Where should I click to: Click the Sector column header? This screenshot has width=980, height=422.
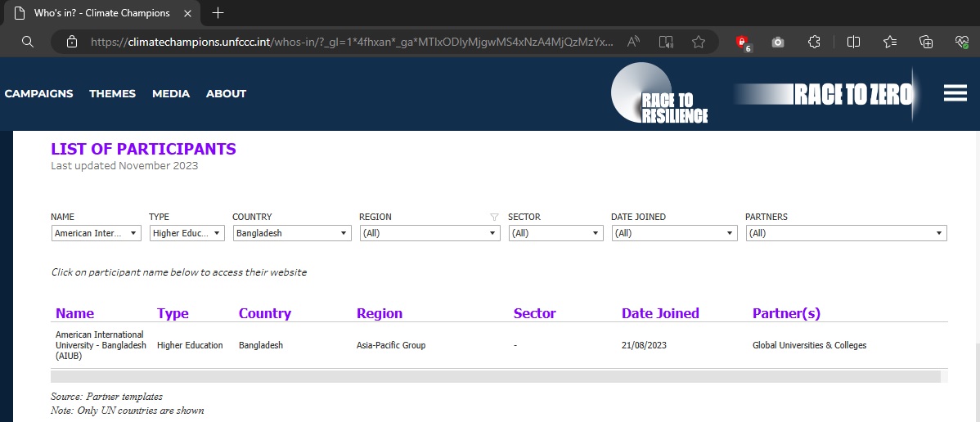(x=534, y=313)
